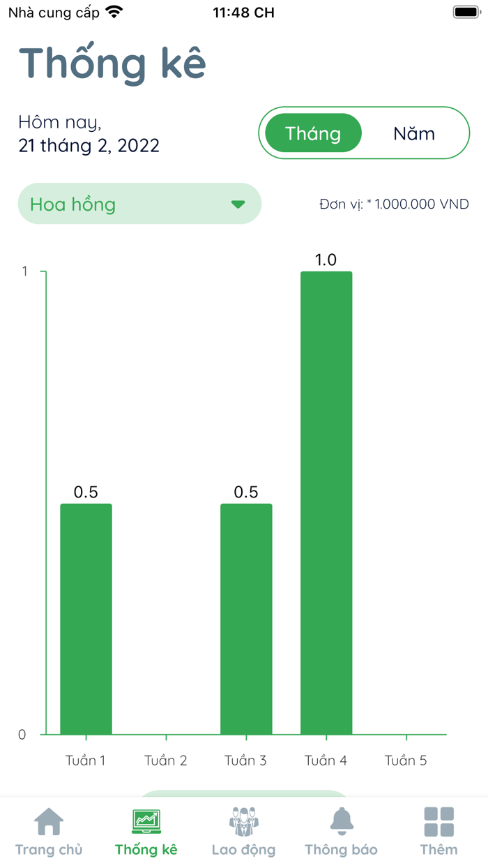Tap the Tuần 2 axis label
Viewport: 488px width, 868px height.
[166, 761]
